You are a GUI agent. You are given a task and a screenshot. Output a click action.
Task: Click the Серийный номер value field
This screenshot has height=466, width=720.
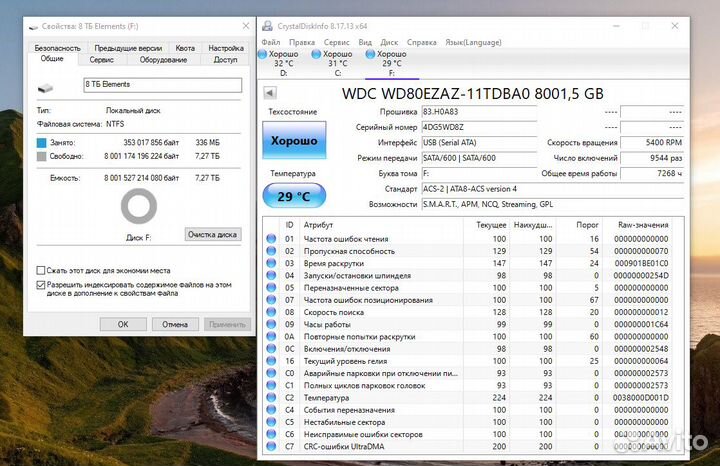point(479,127)
